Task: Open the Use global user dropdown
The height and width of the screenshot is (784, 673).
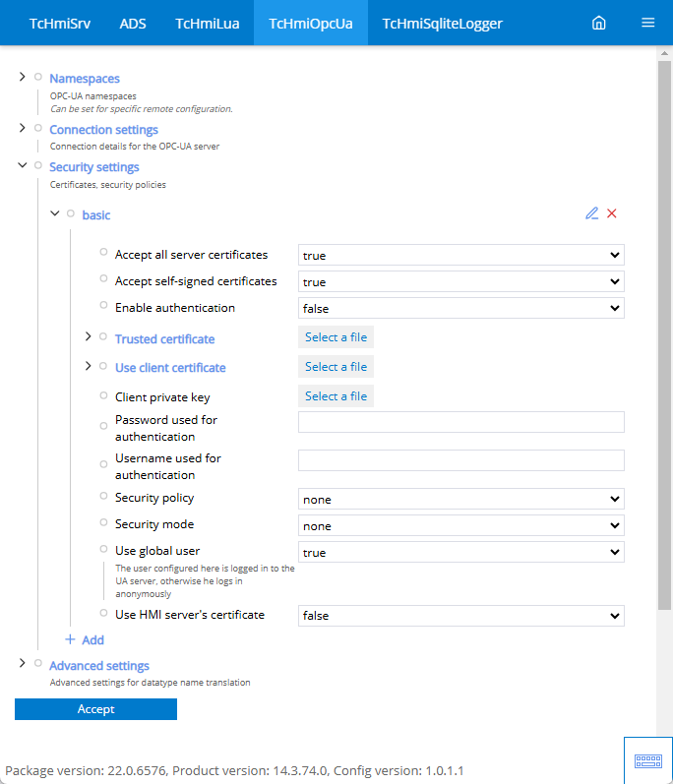Action: pyautogui.click(x=461, y=552)
